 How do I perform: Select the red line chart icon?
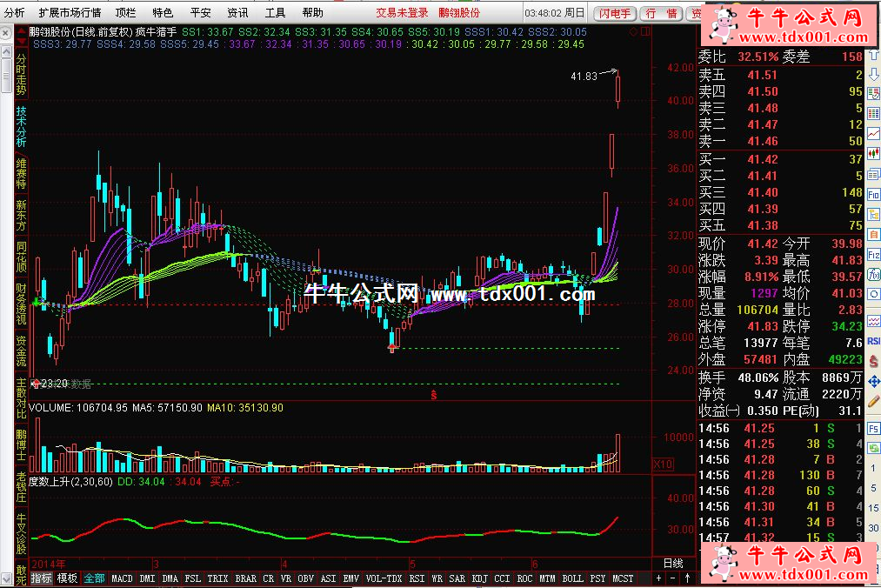coord(874,133)
